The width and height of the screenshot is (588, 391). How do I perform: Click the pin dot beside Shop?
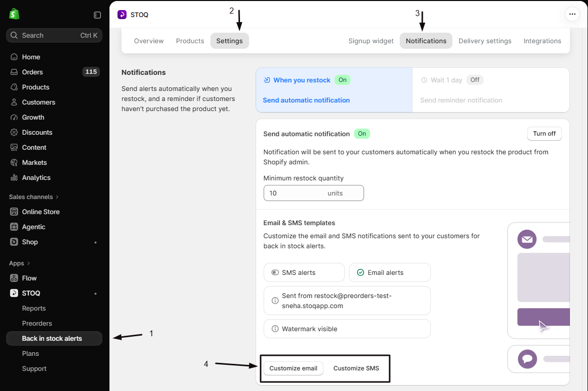pyautogui.click(x=95, y=242)
